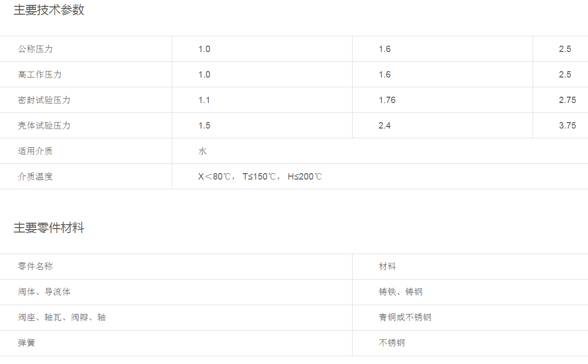Click the 铸铁、铸钢 material cell
The width and height of the screenshot is (588, 364).
pos(400,292)
